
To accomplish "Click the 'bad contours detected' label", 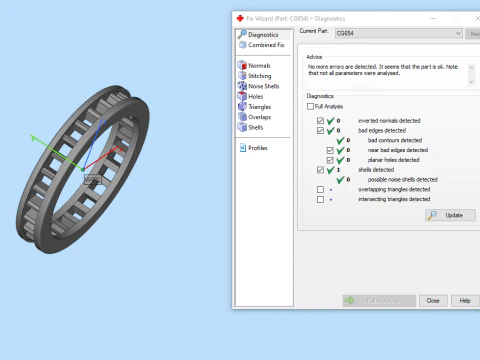I will [x=395, y=140].
